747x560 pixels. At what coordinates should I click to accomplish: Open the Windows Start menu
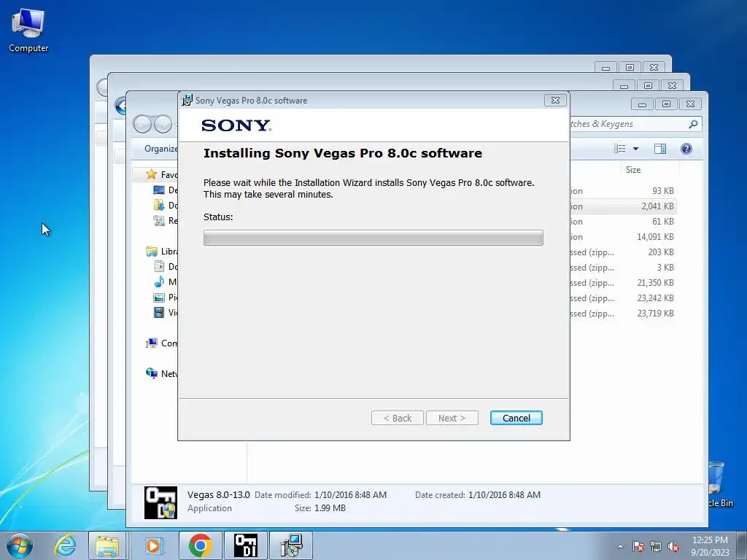(19, 545)
